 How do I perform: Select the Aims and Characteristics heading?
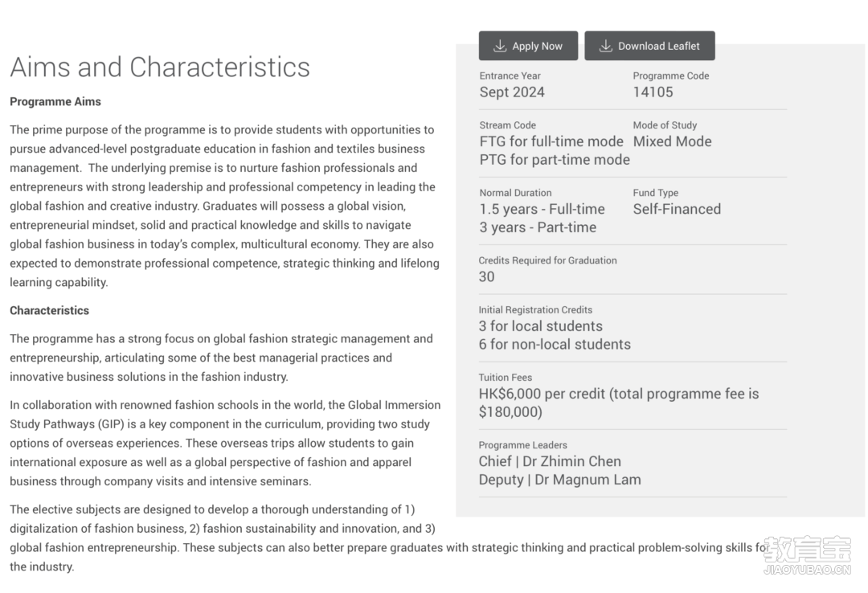(x=160, y=67)
